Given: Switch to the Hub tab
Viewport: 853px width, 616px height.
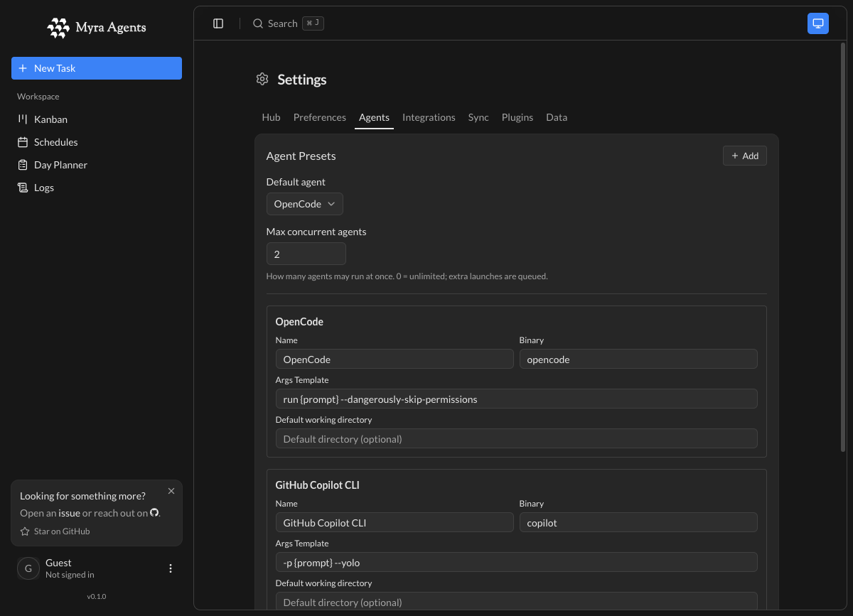Looking at the screenshot, I should coord(271,117).
